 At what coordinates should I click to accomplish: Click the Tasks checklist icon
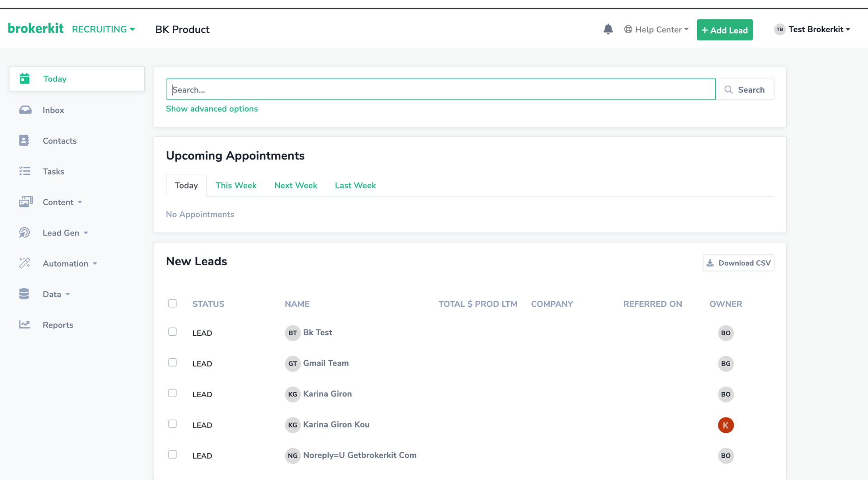tap(24, 171)
